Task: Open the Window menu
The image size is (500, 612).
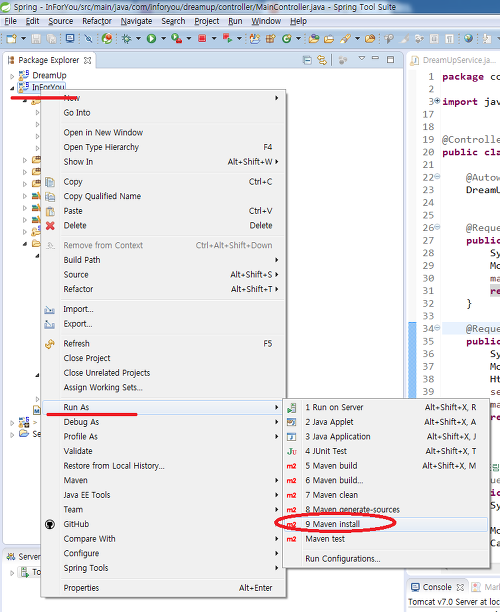Action: 266,21
